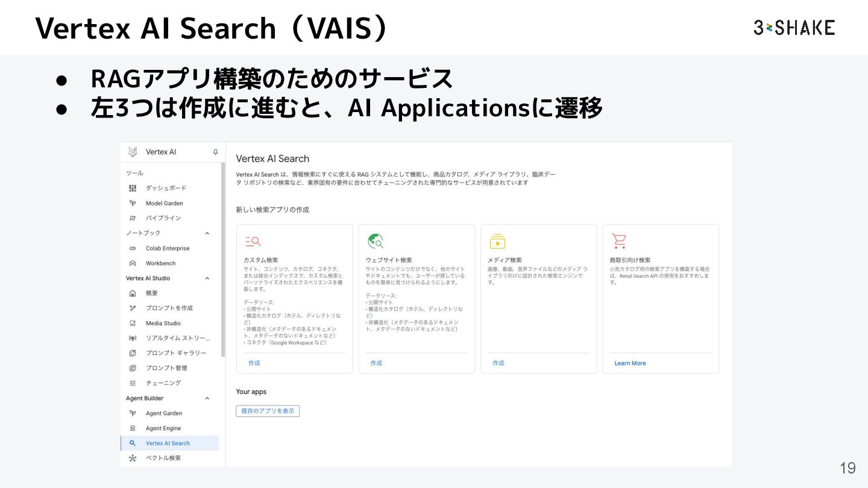Click the '商取引向け検索' card title
The height and width of the screenshot is (488, 868).
click(630, 260)
